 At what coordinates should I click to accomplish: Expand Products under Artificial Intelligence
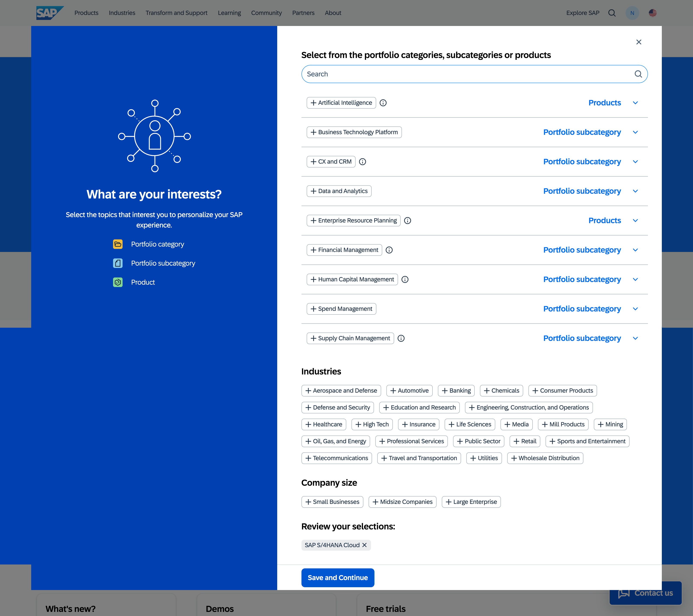(x=635, y=103)
